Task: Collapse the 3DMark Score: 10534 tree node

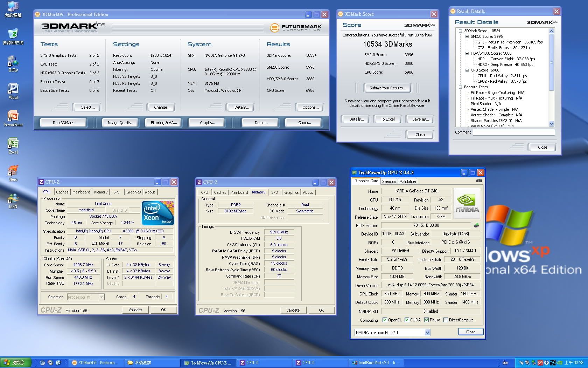Action: click(x=461, y=31)
